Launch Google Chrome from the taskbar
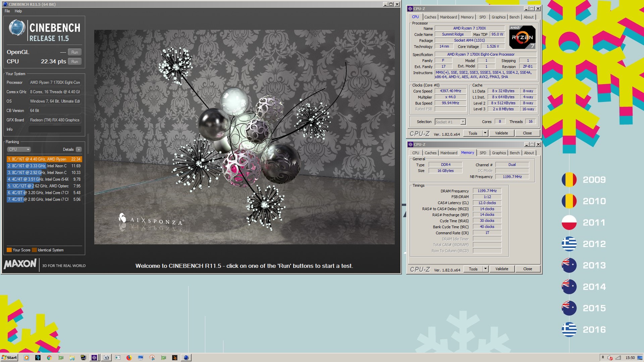The height and width of the screenshot is (362, 644). pyautogui.click(x=49, y=358)
